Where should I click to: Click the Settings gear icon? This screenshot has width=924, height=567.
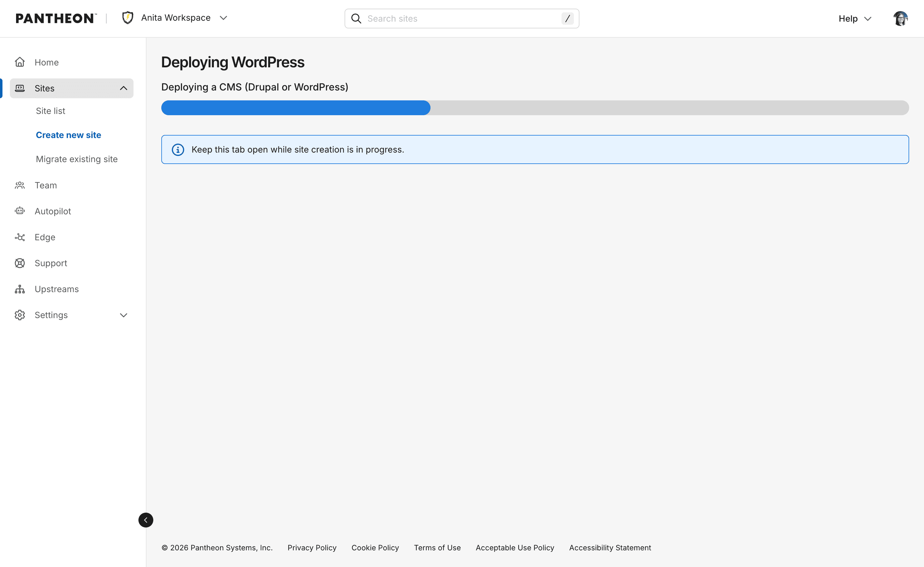pos(20,315)
